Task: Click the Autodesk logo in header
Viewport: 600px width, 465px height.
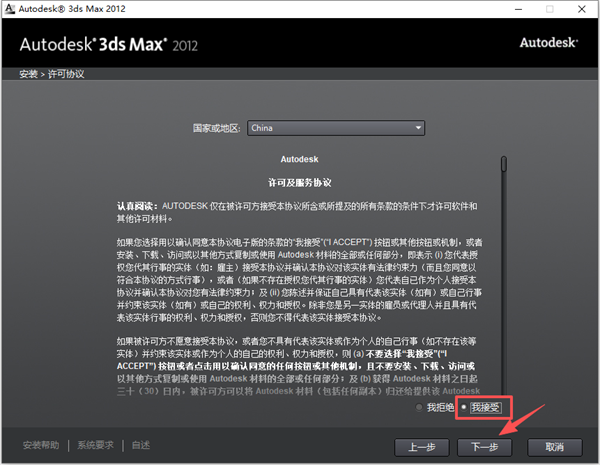Action: (549, 42)
